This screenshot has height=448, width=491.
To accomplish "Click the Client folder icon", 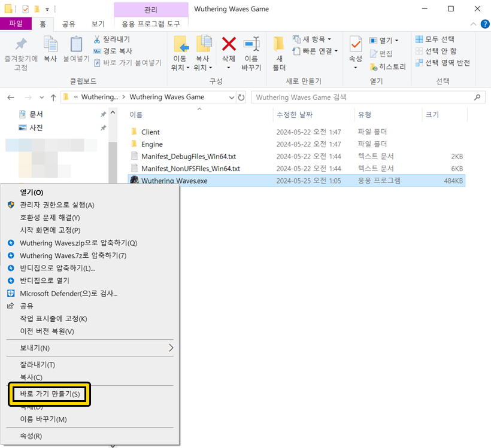I will tap(134, 132).
